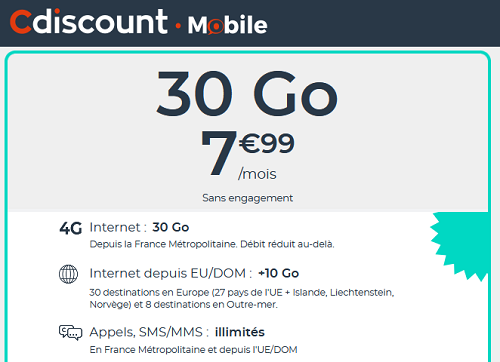Click the Mobile logo text
The height and width of the screenshot is (362, 500).
(227, 25)
